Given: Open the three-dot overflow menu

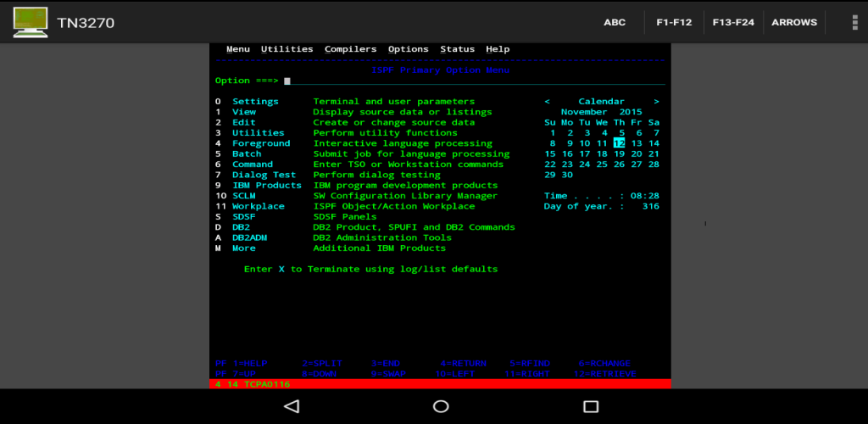Looking at the screenshot, I should [x=854, y=22].
